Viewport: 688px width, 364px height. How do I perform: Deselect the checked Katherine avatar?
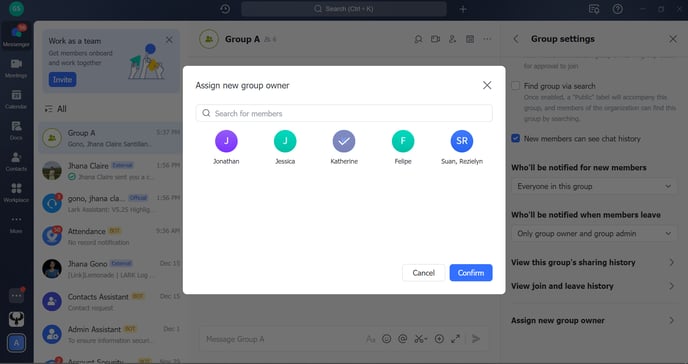click(x=344, y=141)
